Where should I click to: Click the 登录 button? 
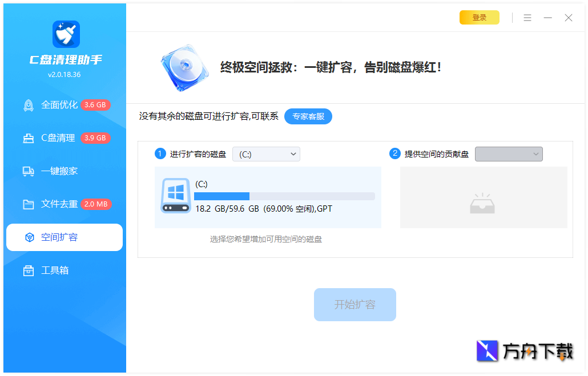click(479, 17)
